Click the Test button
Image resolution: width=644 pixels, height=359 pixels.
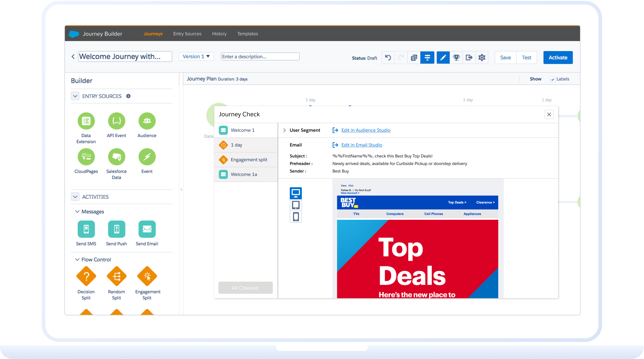[526, 57]
